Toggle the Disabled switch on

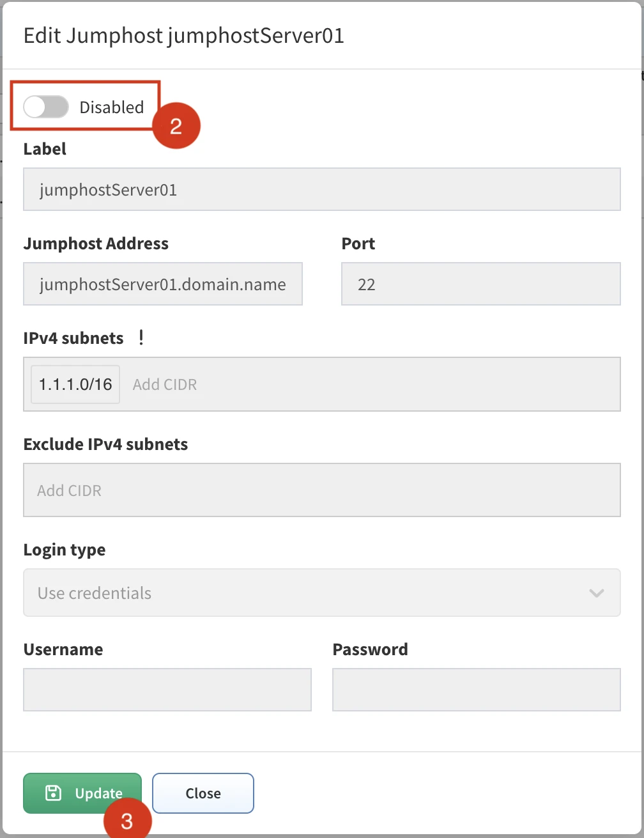tap(45, 107)
